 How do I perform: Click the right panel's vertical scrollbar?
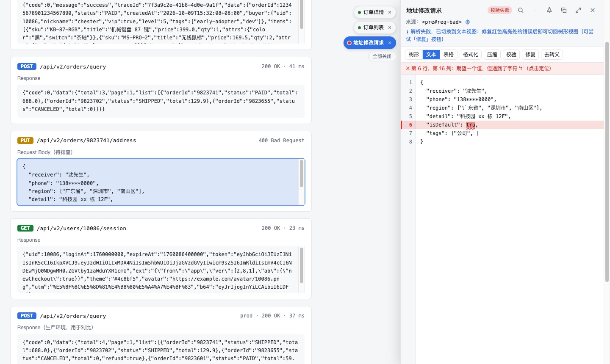(607, 162)
